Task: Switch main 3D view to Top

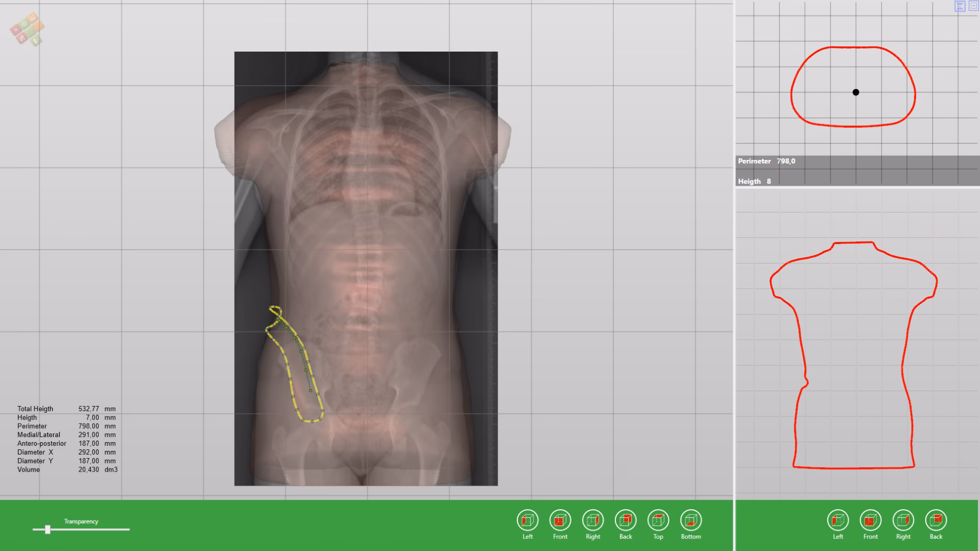Action: (x=658, y=520)
